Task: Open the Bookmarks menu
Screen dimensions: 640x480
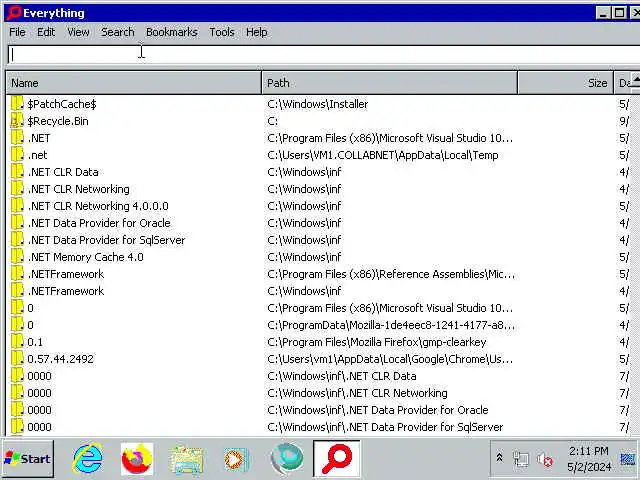Action: pos(171,32)
